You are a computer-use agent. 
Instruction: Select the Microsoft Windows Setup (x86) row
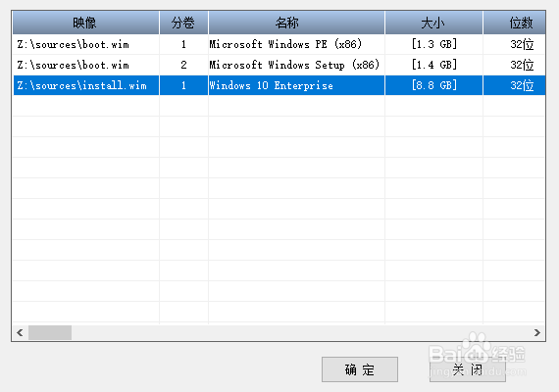pyautogui.click(x=279, y=65)
